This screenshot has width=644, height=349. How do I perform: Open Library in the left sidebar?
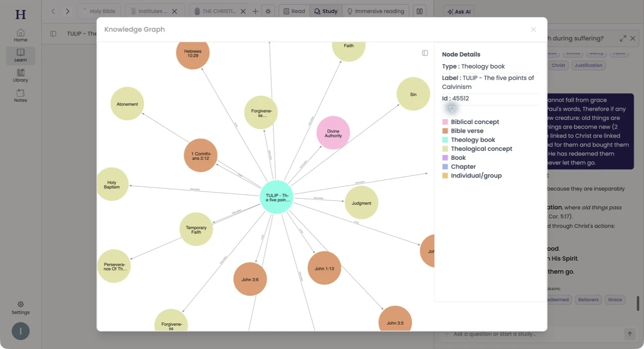20,76
